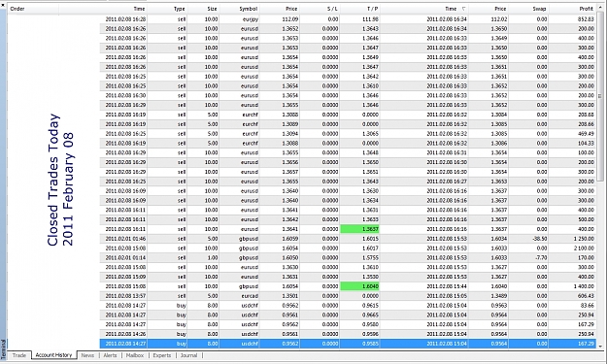Screen dimensions: 607x364
Task: Select the eurjpy symbol cell
Action: (250, 19)
